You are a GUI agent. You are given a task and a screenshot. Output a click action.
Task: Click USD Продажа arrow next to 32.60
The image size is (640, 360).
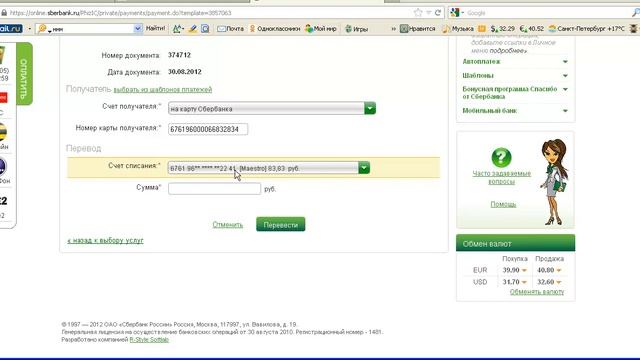[x=559, y=282]
